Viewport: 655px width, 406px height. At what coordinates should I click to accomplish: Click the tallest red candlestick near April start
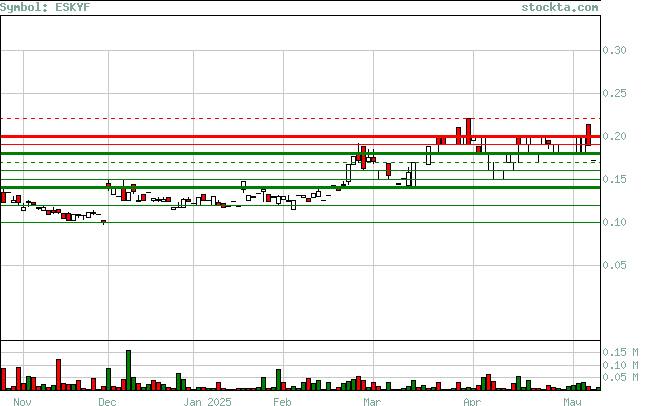click(468, 131)
